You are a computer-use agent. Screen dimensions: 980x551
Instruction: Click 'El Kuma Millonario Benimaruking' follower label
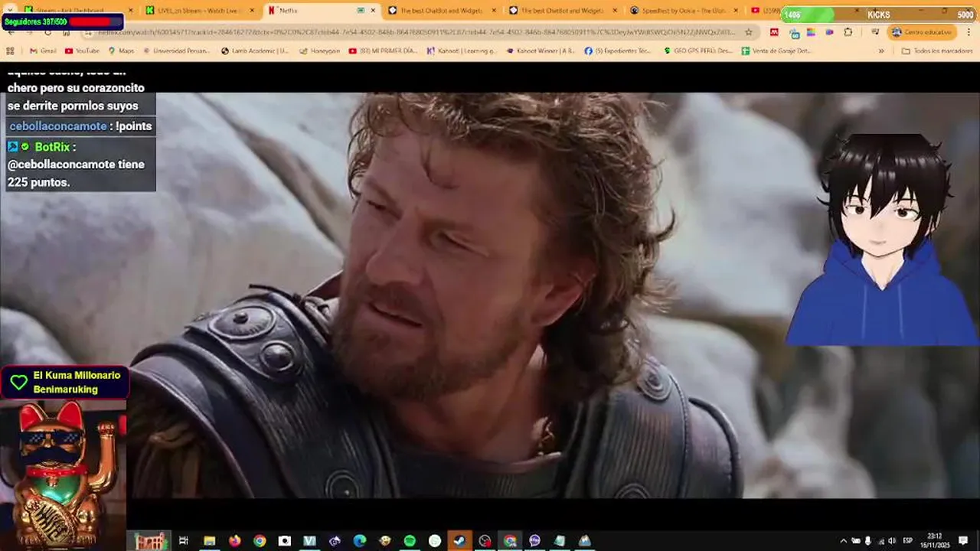pyautogui.click(x=77, y=382)
